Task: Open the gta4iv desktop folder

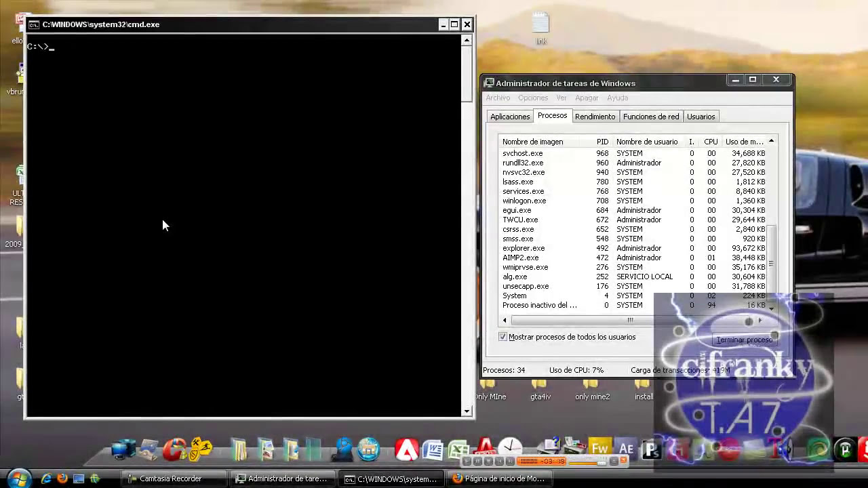Action: tap(540, 390)
